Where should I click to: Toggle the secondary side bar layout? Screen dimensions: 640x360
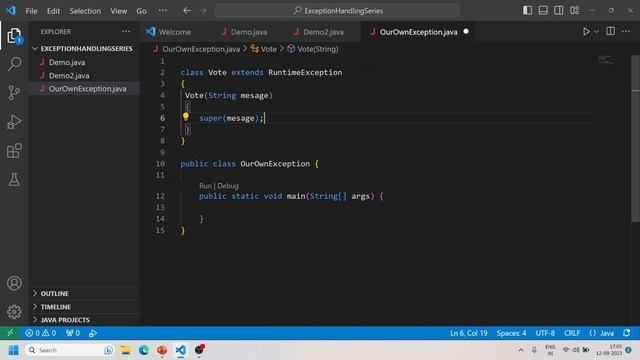(559, 10)
